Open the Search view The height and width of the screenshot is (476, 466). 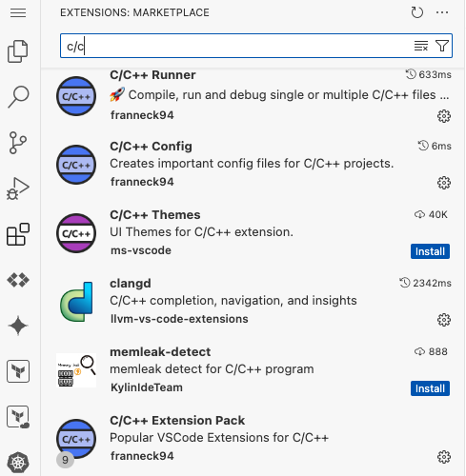[x=18, y=97]
